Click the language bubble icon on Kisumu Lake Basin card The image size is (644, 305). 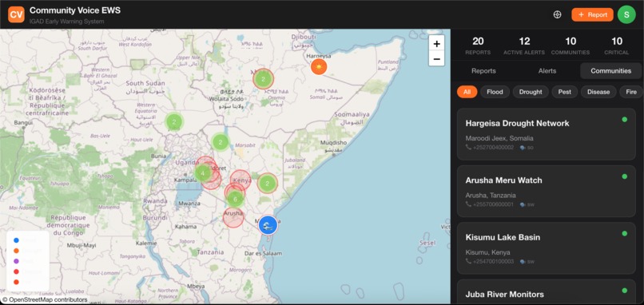tap(523, 262)
